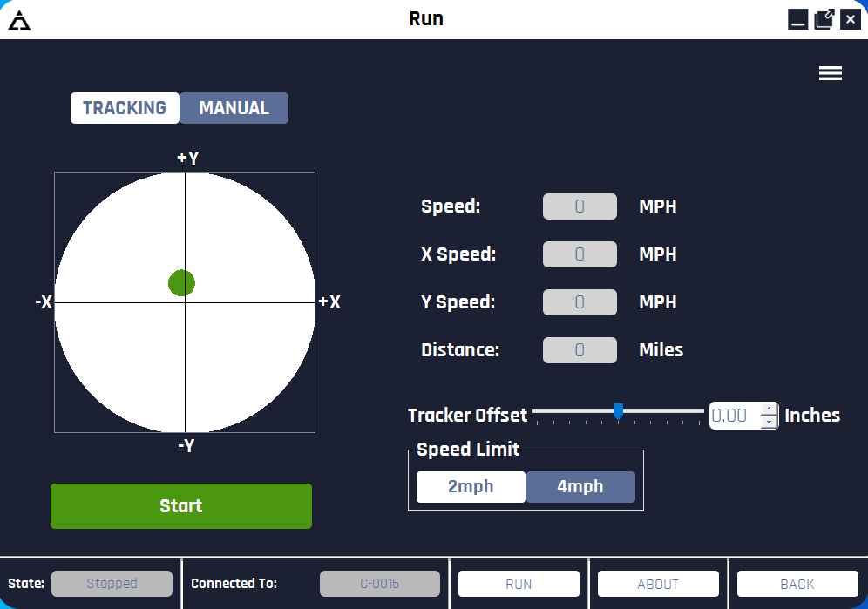Screen dimensions: 868x609
Task: Select the 4mph speed limit
Action: 580,487
